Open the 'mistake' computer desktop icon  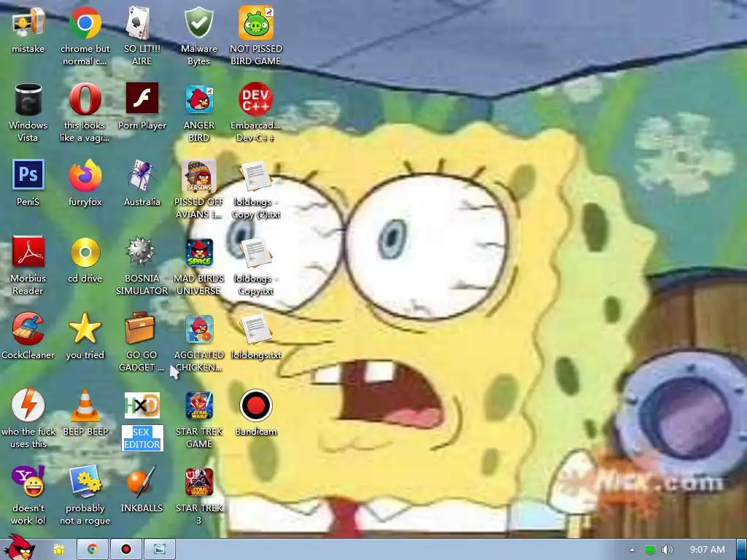[x=28, y=30]
